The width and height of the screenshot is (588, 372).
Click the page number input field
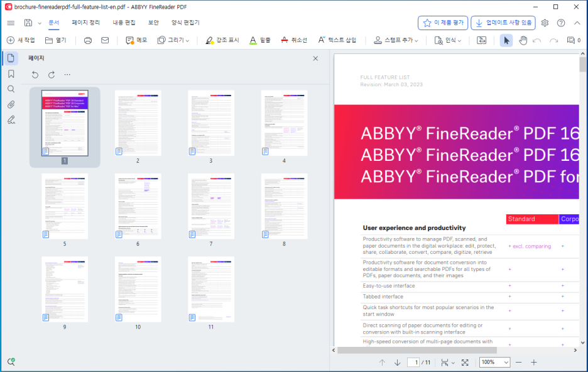coord(413,362)
